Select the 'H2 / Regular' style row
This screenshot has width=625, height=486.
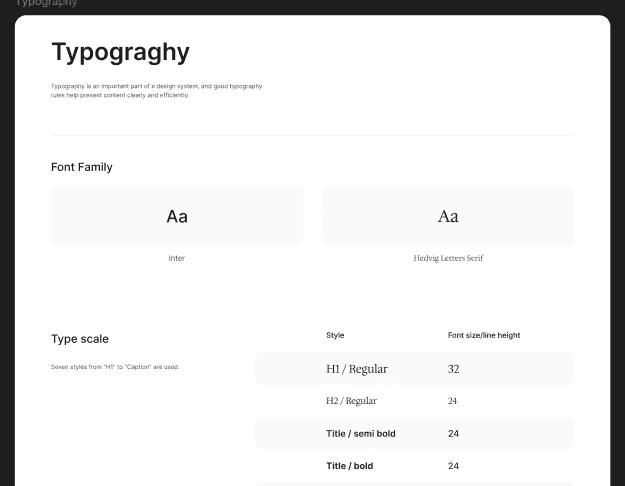click(x=415, y=401)
